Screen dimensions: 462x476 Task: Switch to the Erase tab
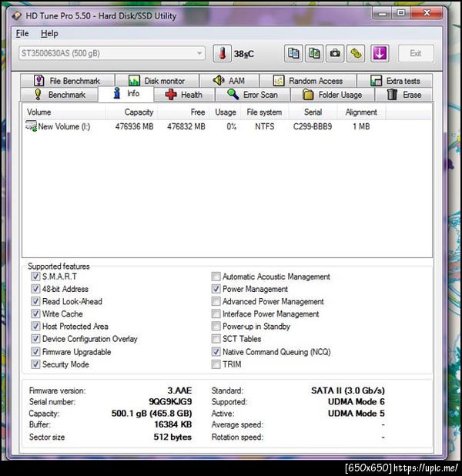404,95
